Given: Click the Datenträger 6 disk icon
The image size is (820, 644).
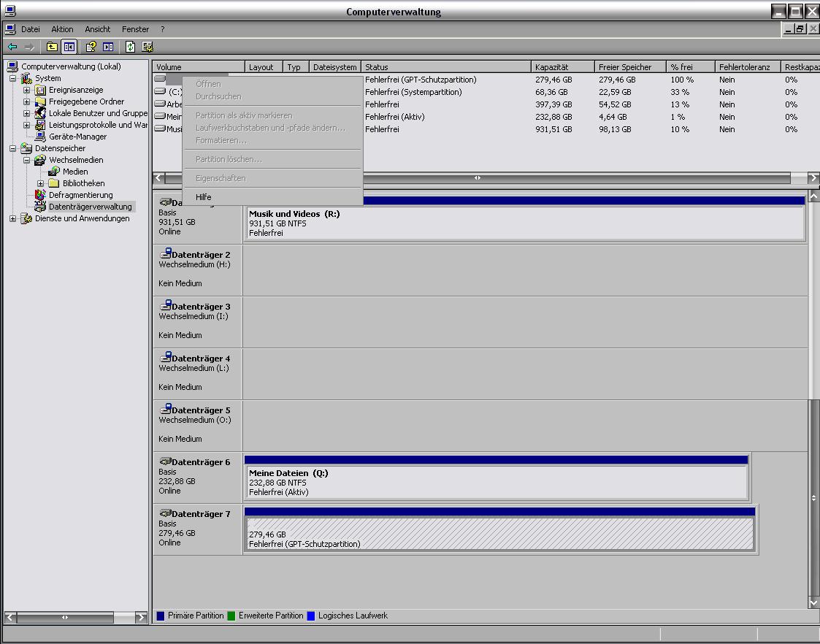Looking at the screenshot, I should [x=165, y=462].
